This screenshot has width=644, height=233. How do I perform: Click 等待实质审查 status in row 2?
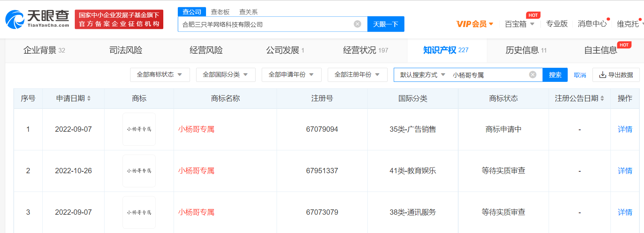pos(503,171)
